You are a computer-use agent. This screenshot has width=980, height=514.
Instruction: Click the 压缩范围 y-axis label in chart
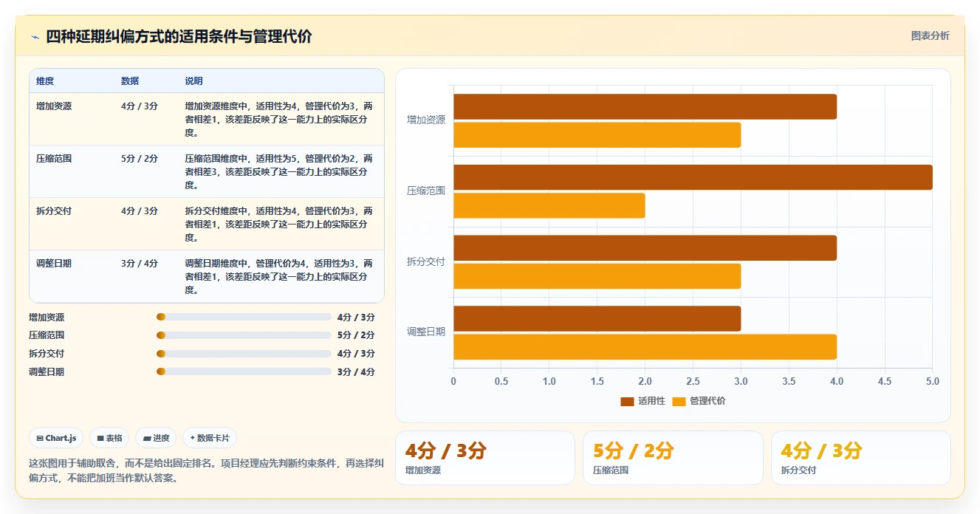426,191
